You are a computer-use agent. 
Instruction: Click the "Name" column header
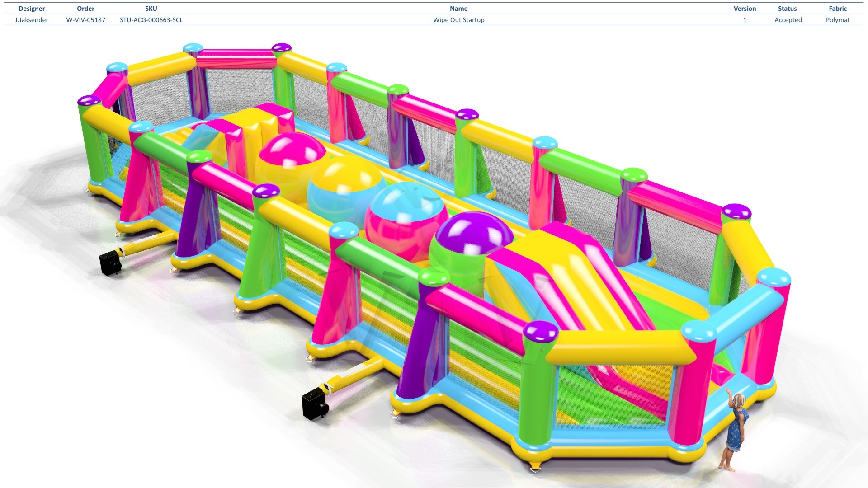point(458,9)
